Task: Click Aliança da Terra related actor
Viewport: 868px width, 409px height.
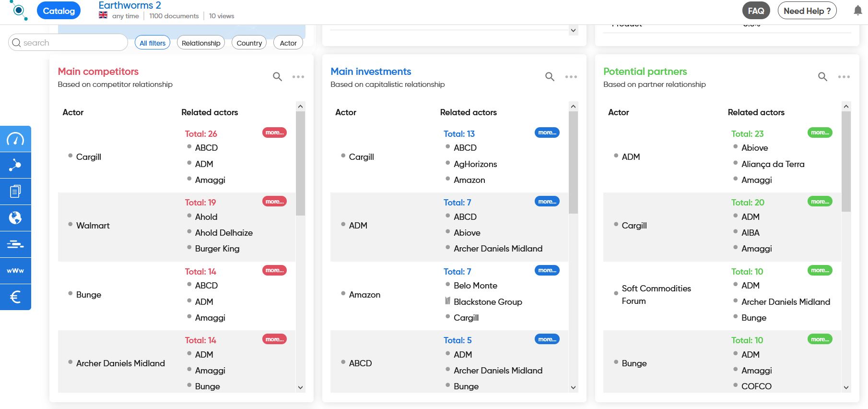Action: [773, 164]
